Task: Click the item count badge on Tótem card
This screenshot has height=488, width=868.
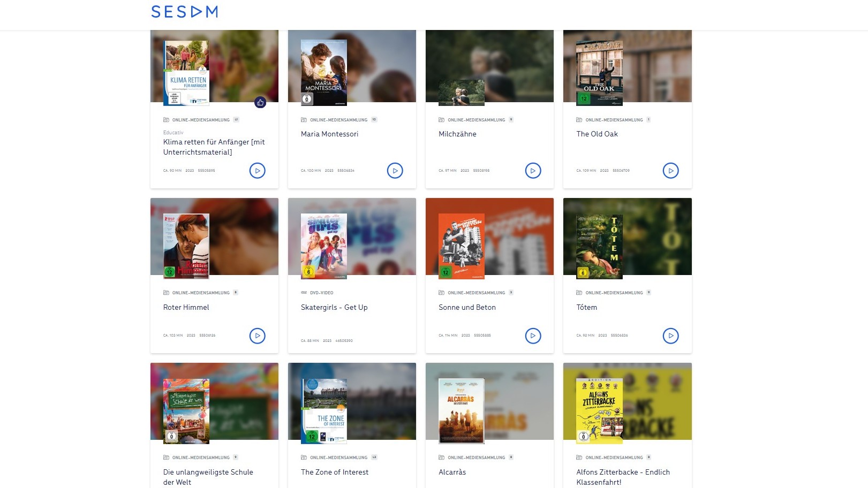Action: tap(648, 293)
